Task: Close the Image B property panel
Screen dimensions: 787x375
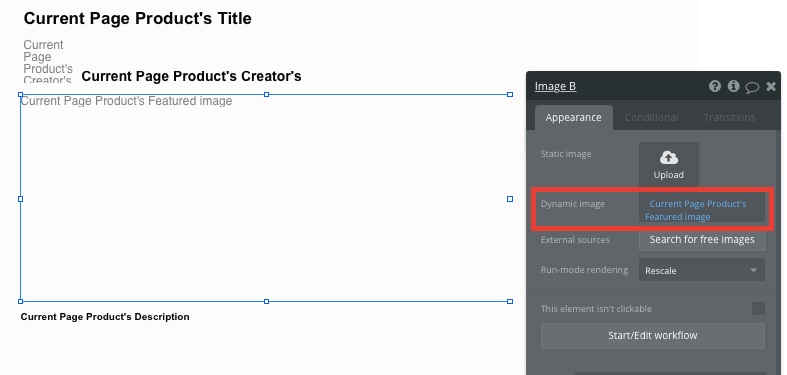Action: (x=771, y=87)
